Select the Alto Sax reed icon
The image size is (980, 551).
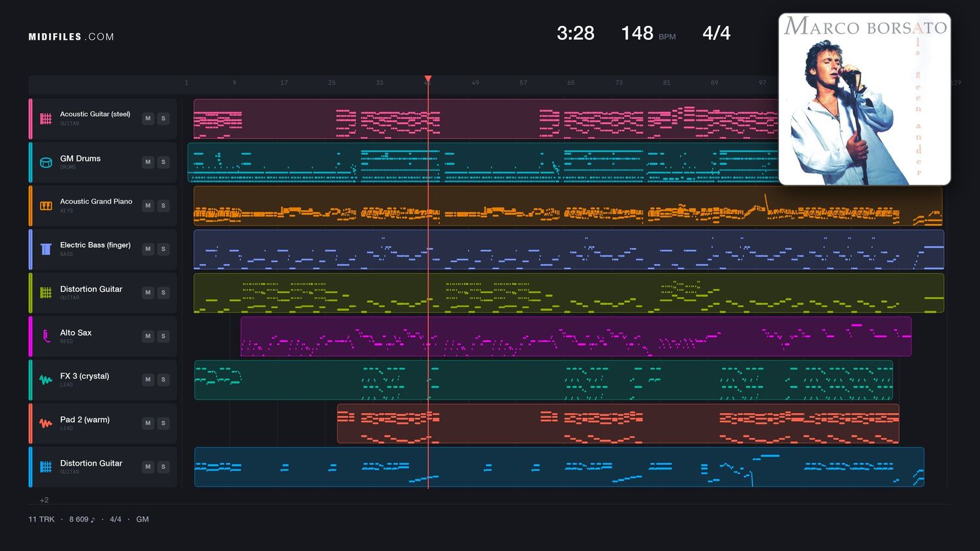[46, 336]
